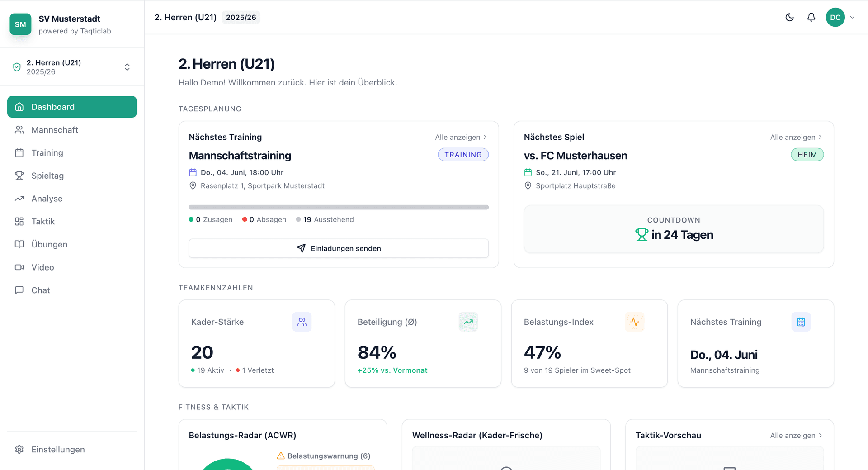Click the Übungen book icon
This screenshot has width=868, height=470.
(19, 244)
